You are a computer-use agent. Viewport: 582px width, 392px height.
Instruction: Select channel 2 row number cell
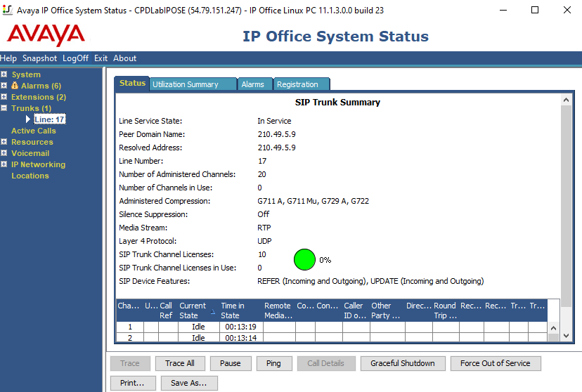[130, 337]
